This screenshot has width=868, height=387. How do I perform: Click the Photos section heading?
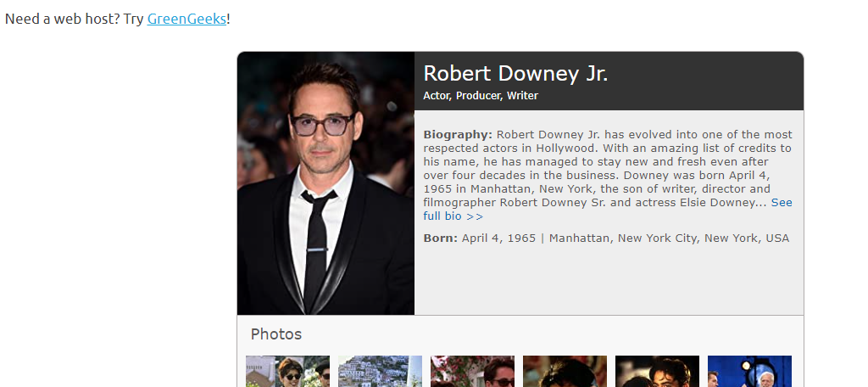click(276, 334)
